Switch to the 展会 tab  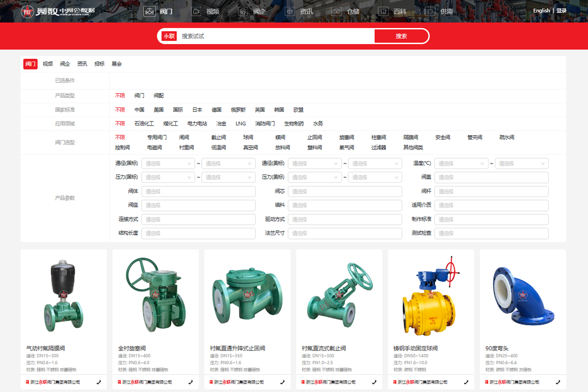(x=117, y=64)
